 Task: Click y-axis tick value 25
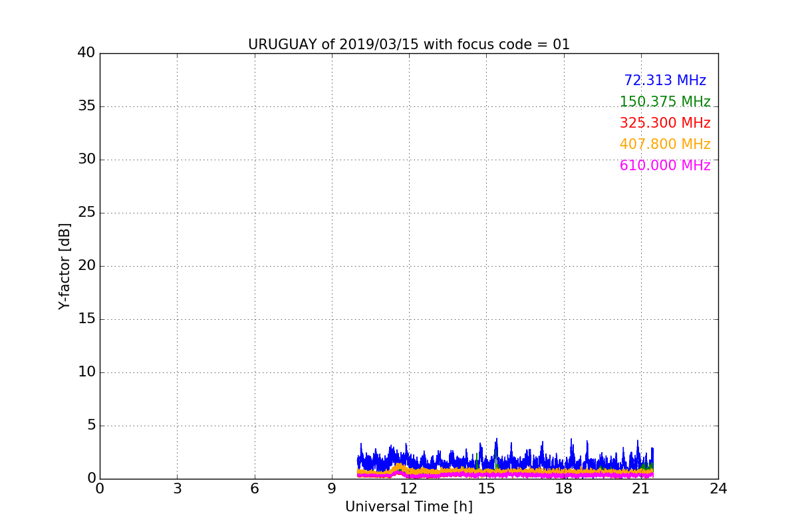pos(86,213)
